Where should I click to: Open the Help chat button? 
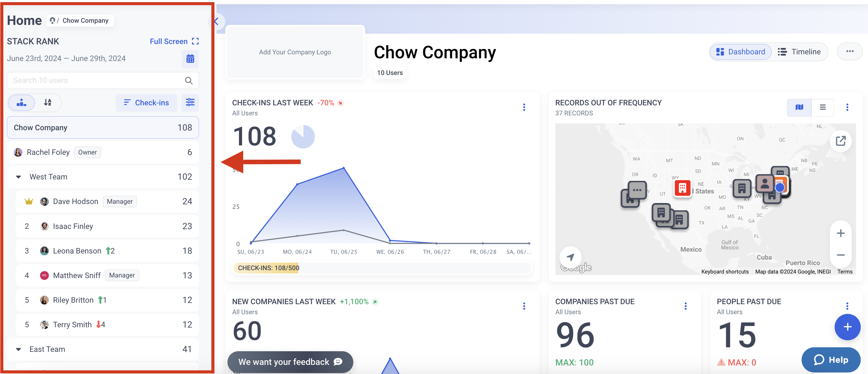pos(831,360)
